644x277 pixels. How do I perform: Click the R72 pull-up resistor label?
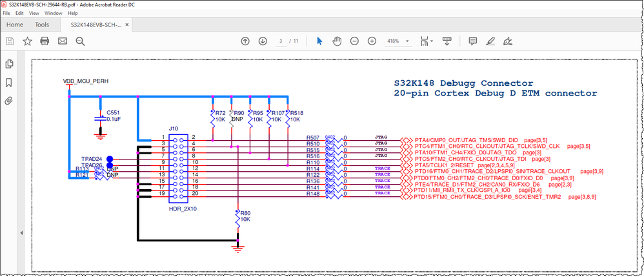coord(221,113)
